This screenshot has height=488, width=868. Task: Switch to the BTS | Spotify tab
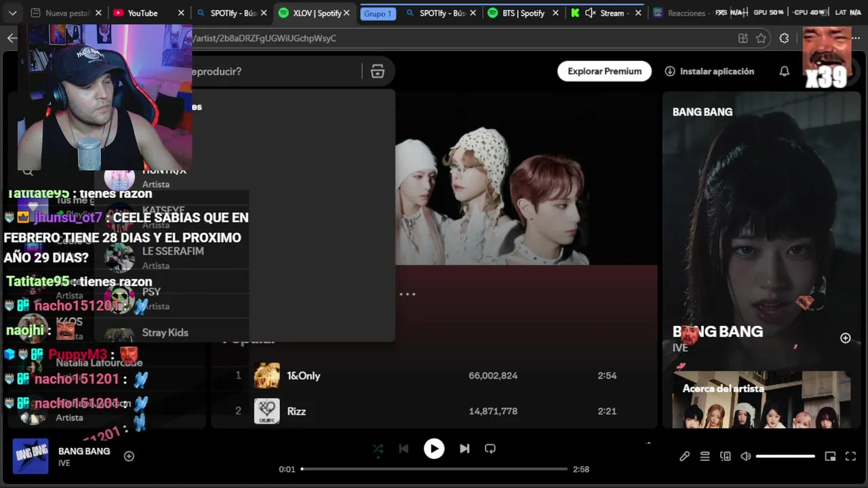click(524, 13)
